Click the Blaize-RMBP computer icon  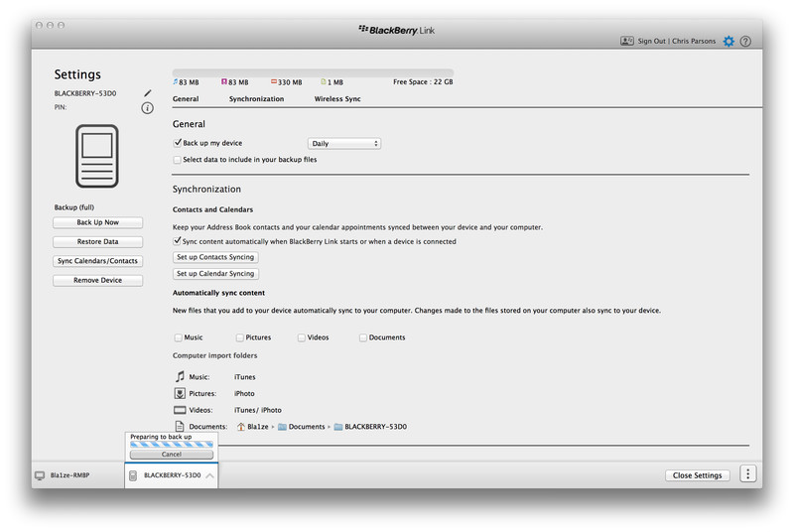pos(40,475)
